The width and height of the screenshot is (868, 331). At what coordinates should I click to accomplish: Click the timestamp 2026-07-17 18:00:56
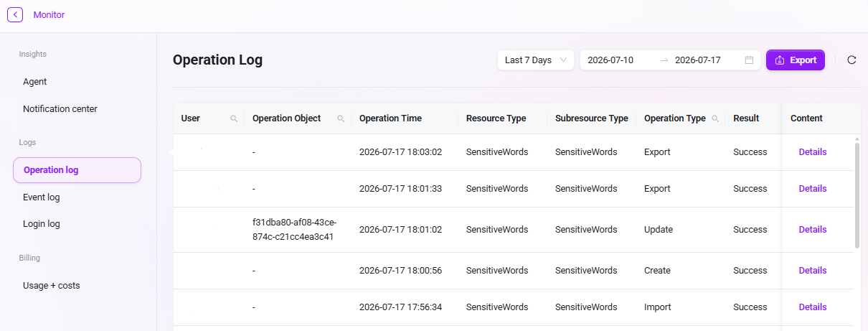tap(400, 271)
